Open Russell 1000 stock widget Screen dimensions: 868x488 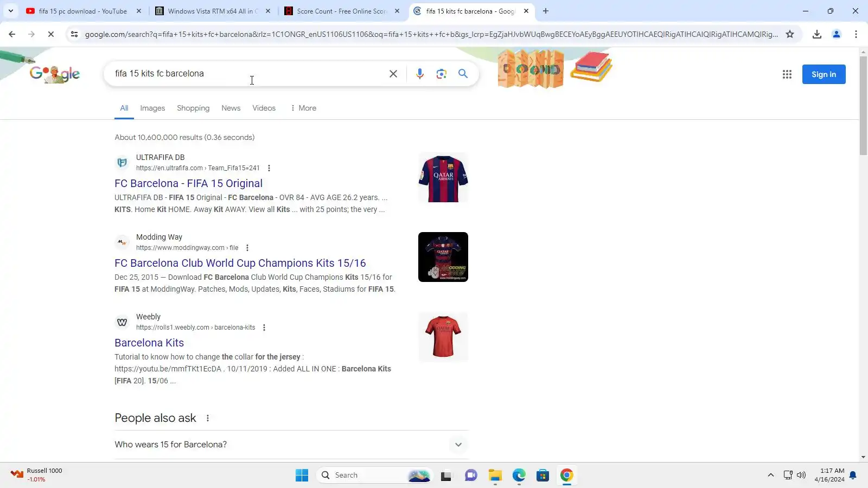point(37,475)
